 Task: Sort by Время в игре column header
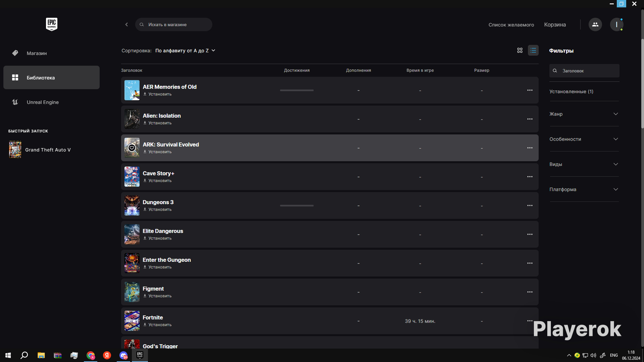tap(420, 70)
